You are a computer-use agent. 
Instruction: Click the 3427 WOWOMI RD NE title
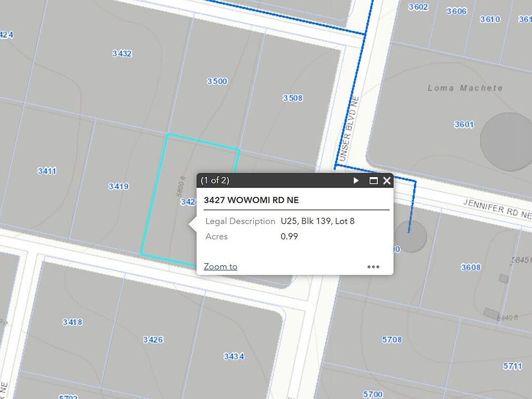coord(252,200)
